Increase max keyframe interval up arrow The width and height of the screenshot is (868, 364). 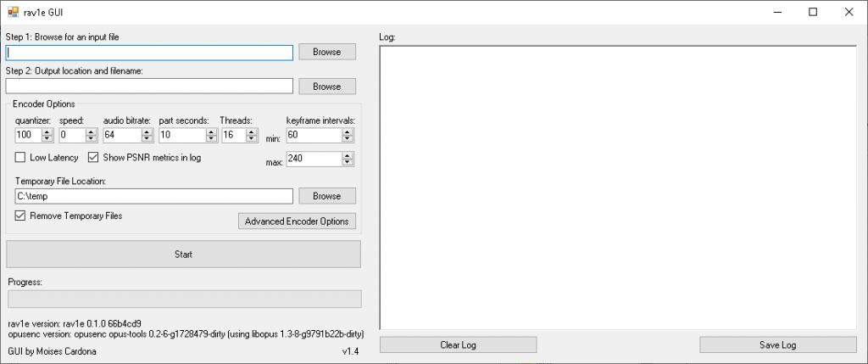tap(347, 155)
